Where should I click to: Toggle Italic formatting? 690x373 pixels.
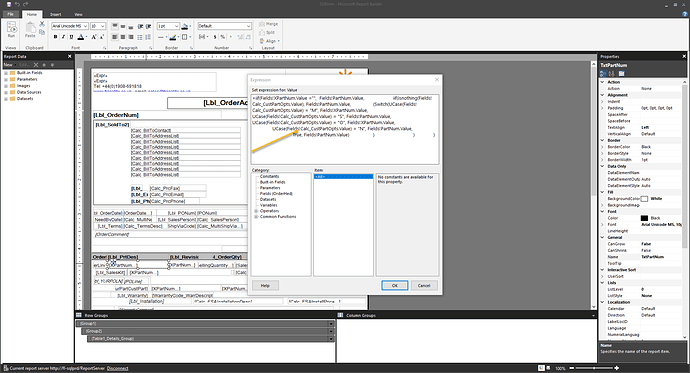[63, 37]
